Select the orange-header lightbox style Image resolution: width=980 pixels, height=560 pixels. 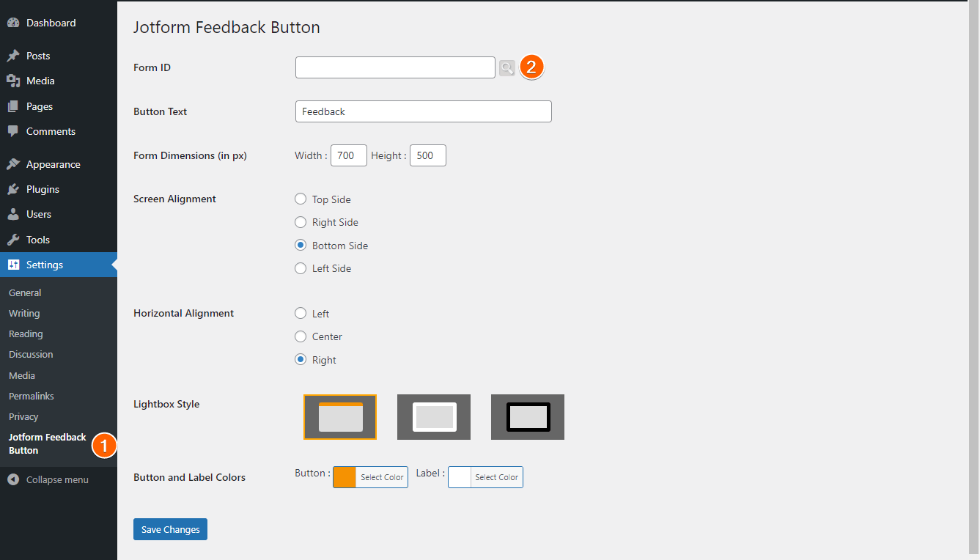point(340,417)
